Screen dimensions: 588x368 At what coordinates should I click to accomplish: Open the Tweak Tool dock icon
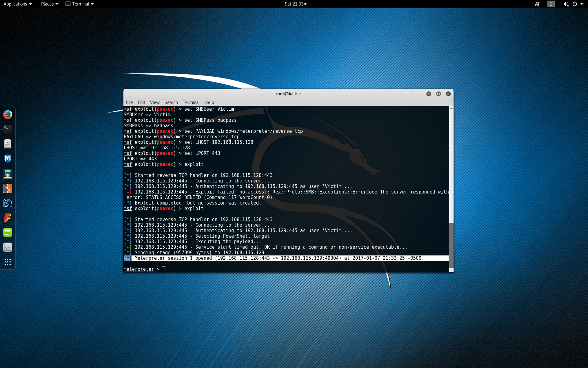click(8, 247)
